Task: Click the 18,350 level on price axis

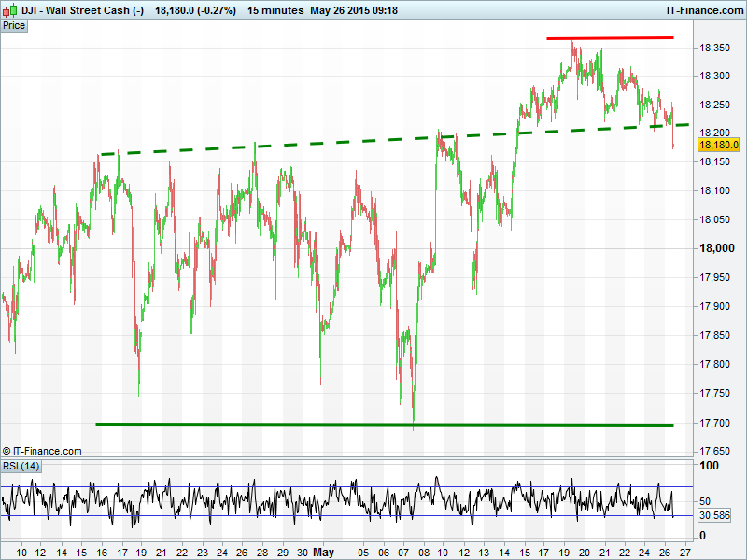Action: [717, 48]
